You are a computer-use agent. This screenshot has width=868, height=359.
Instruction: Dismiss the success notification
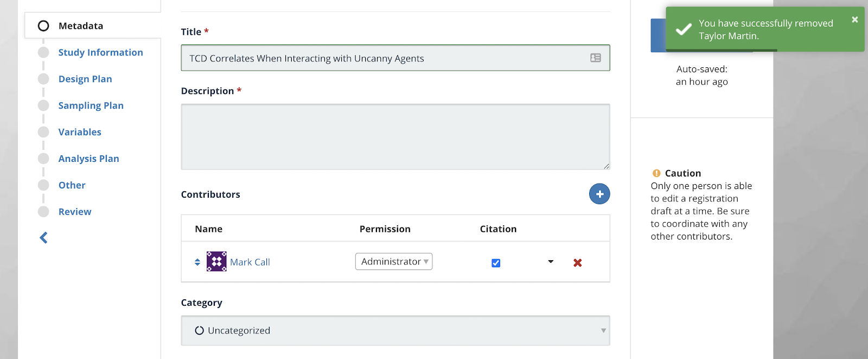(855, 20)
